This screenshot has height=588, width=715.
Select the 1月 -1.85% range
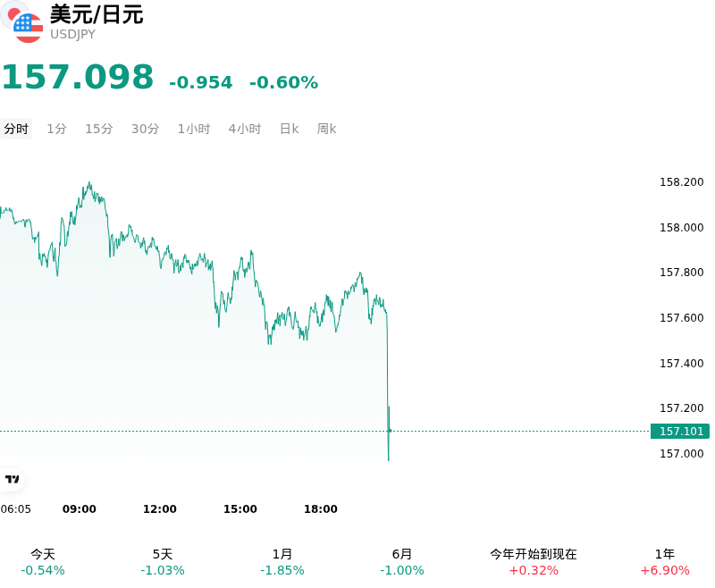coord(282,562)
